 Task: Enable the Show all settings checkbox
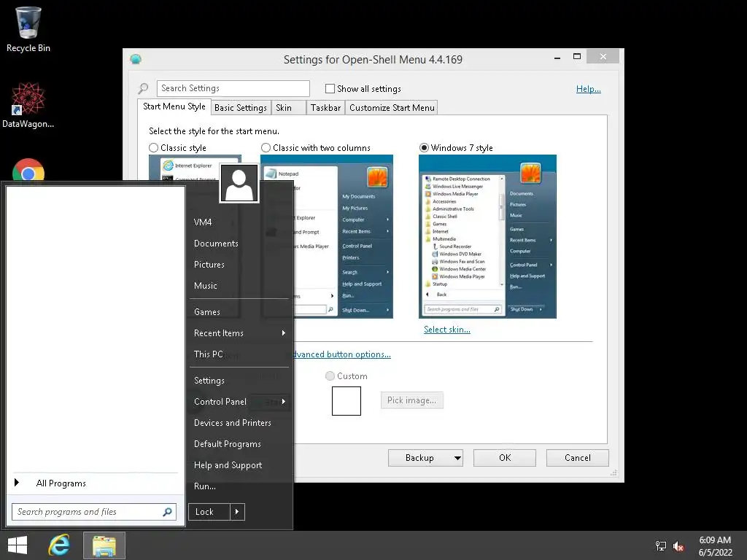[330, 88]
